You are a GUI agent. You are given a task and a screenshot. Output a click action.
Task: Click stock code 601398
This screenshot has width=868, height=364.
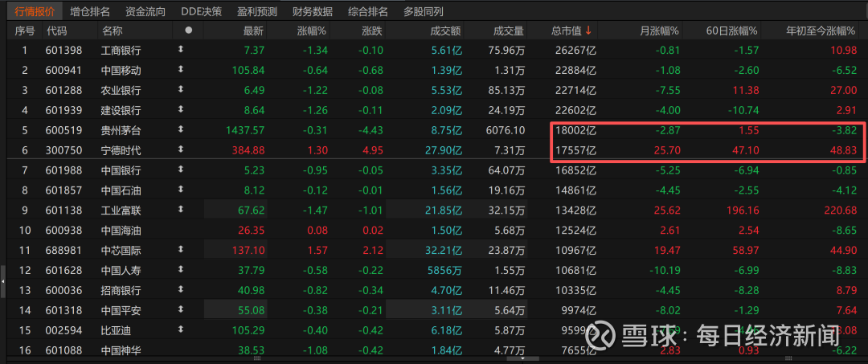[63, 51]
